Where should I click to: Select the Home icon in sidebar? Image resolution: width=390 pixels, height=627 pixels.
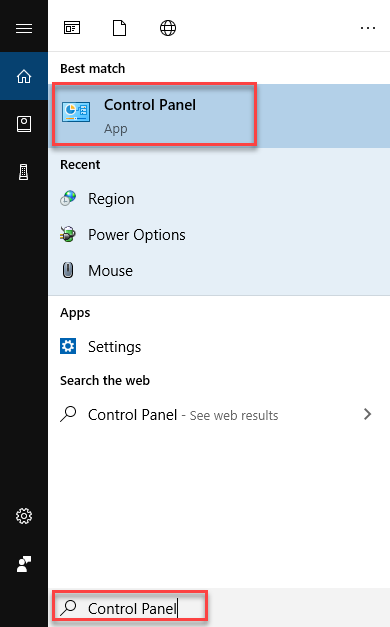[24, 76]
